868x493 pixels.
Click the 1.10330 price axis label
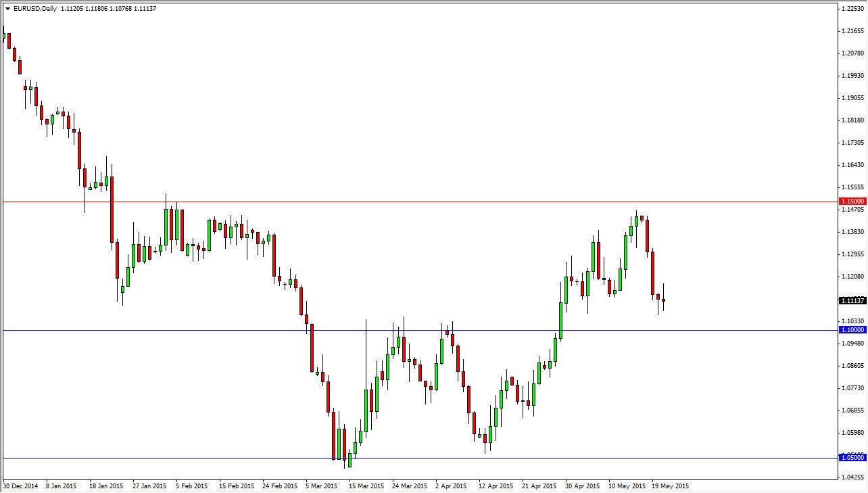853,321
